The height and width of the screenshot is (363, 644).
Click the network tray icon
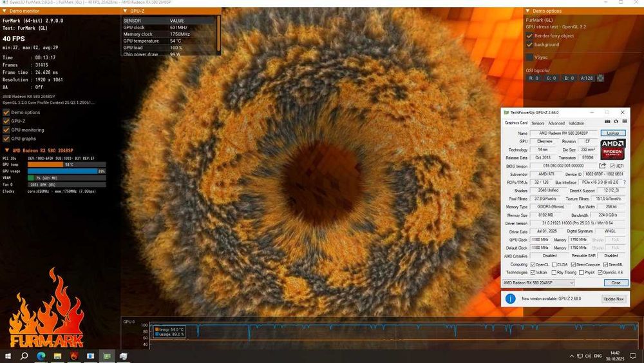[580, 356]
